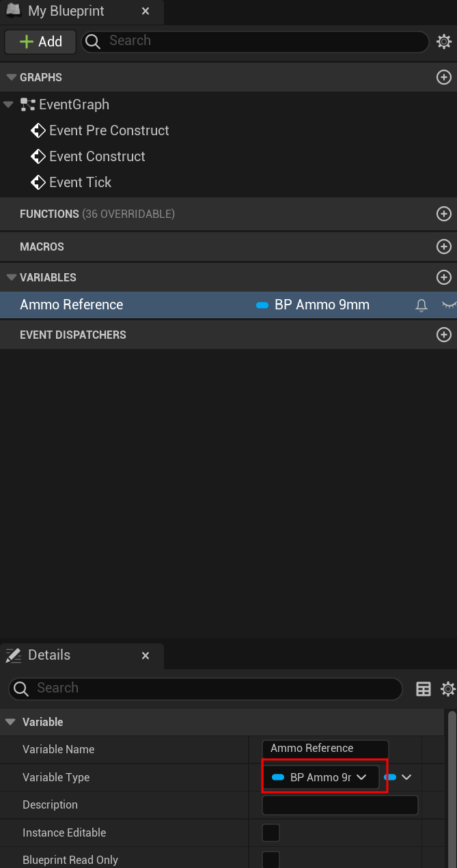This screenshot has height=868, width=457.
Task: Click the EventGraph graph icon
Action: [29, 104]
